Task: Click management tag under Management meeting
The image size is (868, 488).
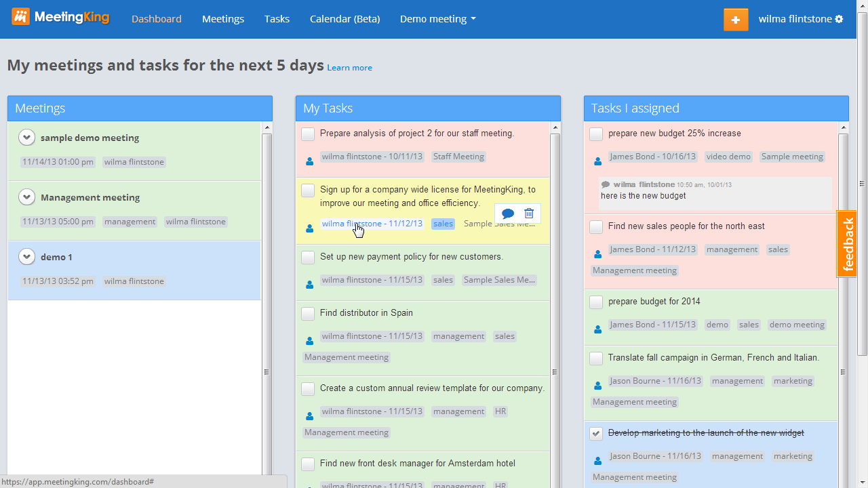Action: tap(130, 222)
